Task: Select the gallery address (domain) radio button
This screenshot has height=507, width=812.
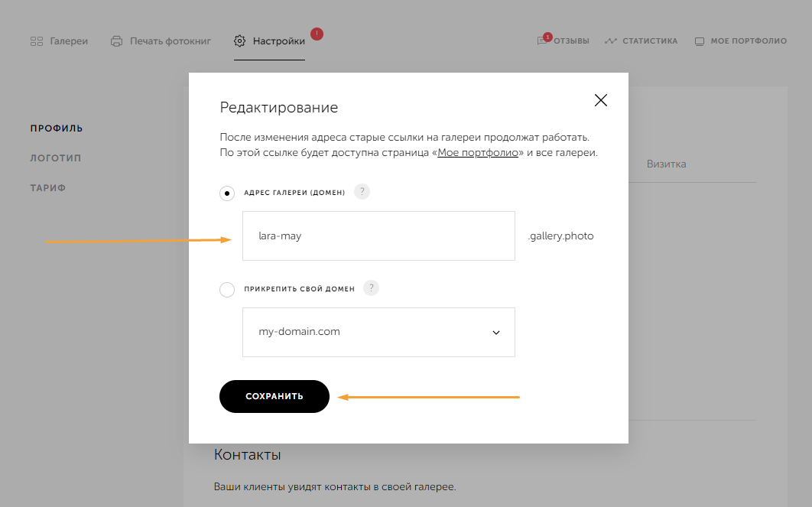Action: point(227,193)
